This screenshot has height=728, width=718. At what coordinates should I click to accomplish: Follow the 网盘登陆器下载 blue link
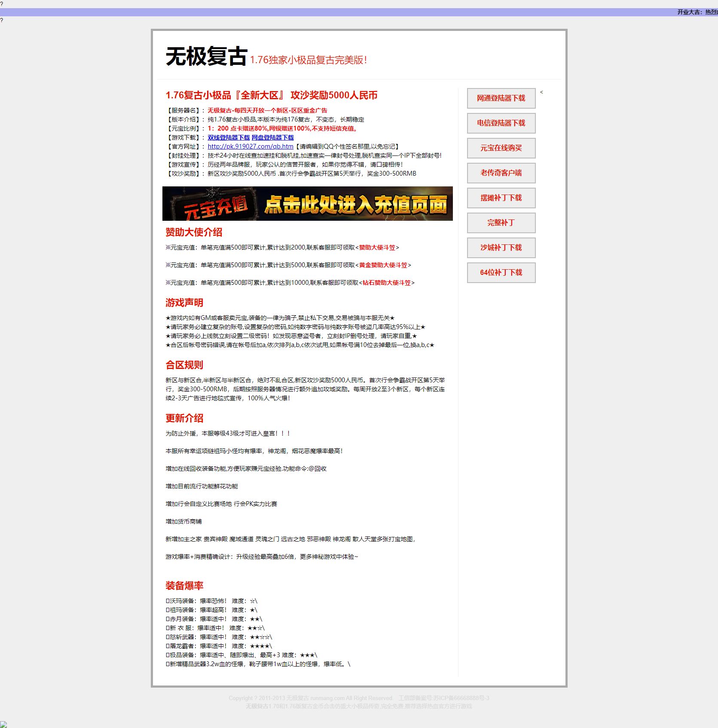[x=272, y=137]
